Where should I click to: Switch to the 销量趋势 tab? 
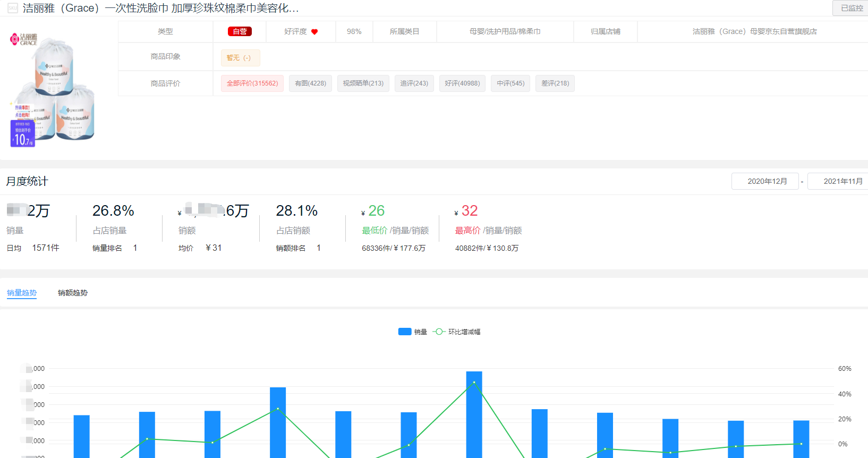point(22,293)
